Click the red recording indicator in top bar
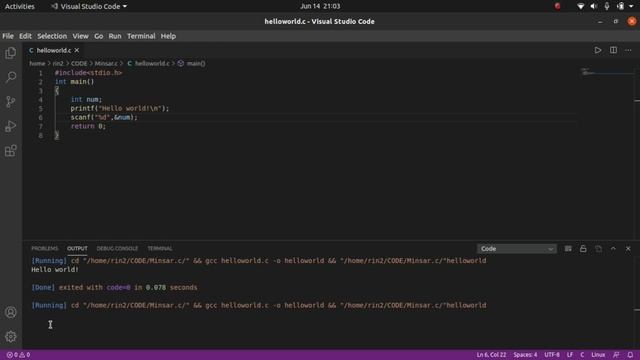 point(557,6)
